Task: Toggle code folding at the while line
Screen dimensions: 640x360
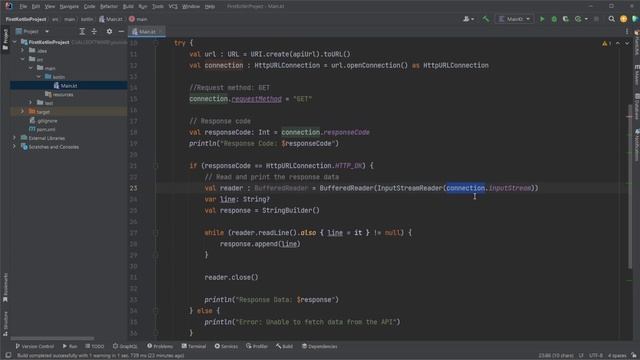Action: pyautogui.click(x=156, y=233)
